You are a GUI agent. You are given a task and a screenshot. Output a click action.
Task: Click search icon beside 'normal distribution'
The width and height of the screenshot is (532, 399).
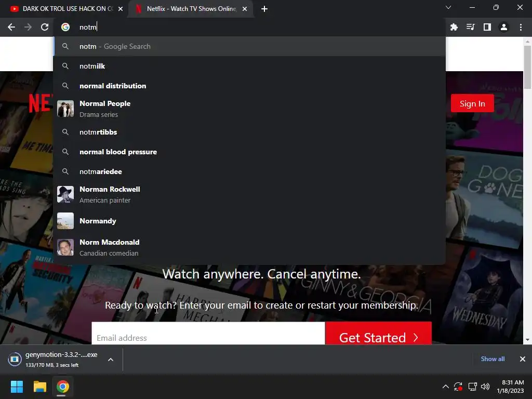[65, 86]
